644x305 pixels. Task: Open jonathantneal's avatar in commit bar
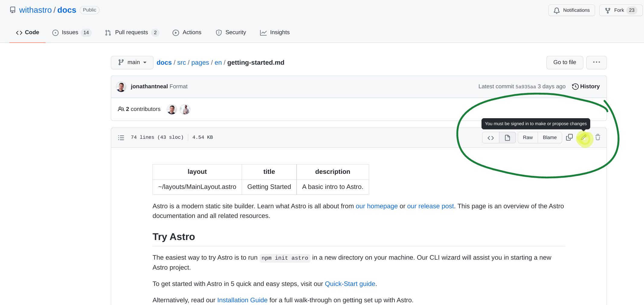(x=121, y=87)
